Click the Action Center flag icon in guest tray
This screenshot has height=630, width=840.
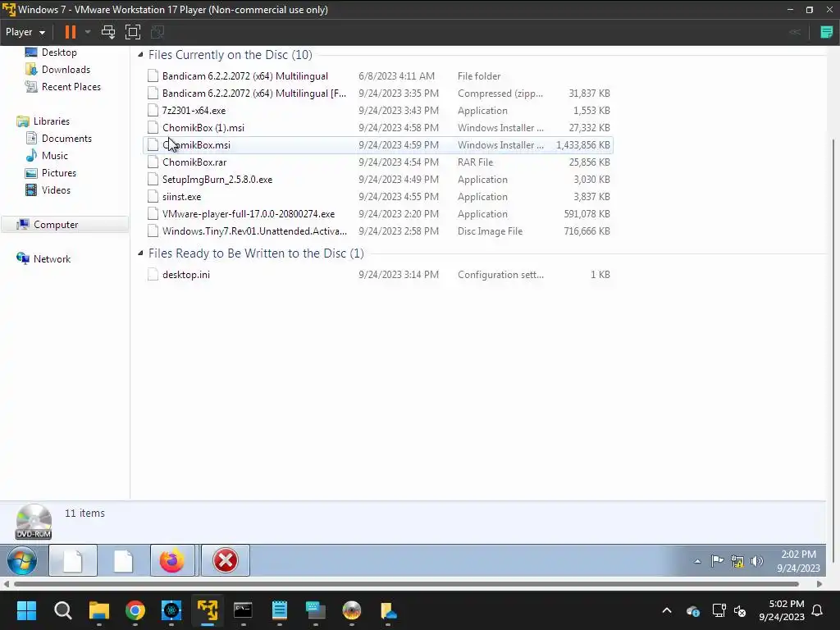[717, 561]
